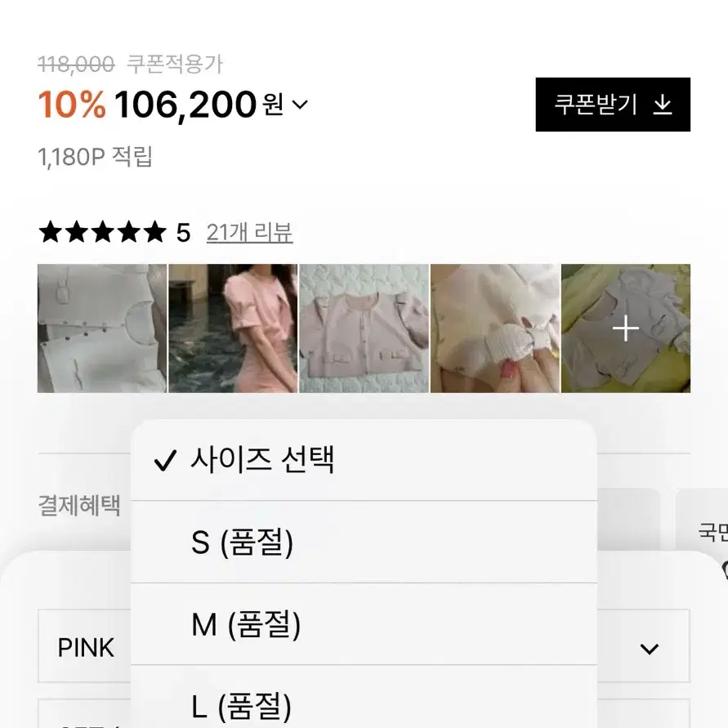Click the checkmark beside 사이즈 선택
The image size is (728, 728).
click(x=165, y=461)
